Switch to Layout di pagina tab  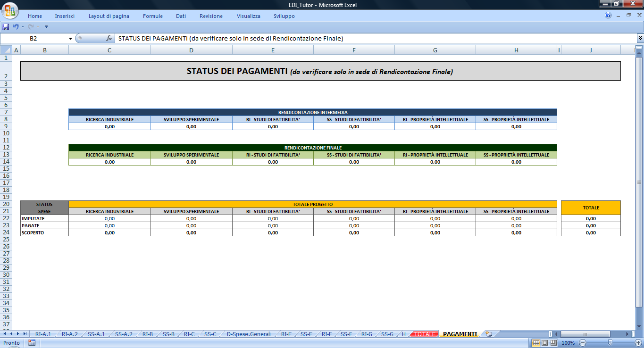(109, 16)
